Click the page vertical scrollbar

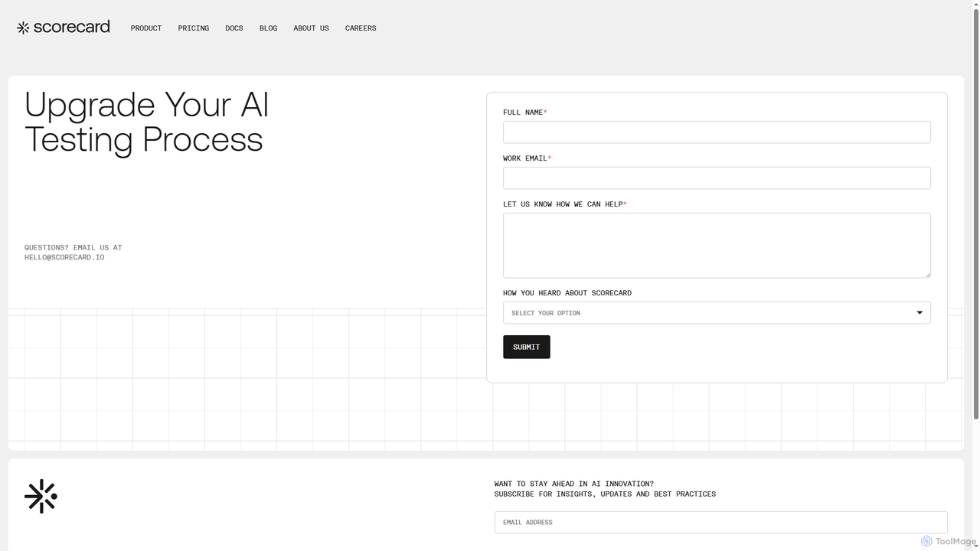coord(975,214)
